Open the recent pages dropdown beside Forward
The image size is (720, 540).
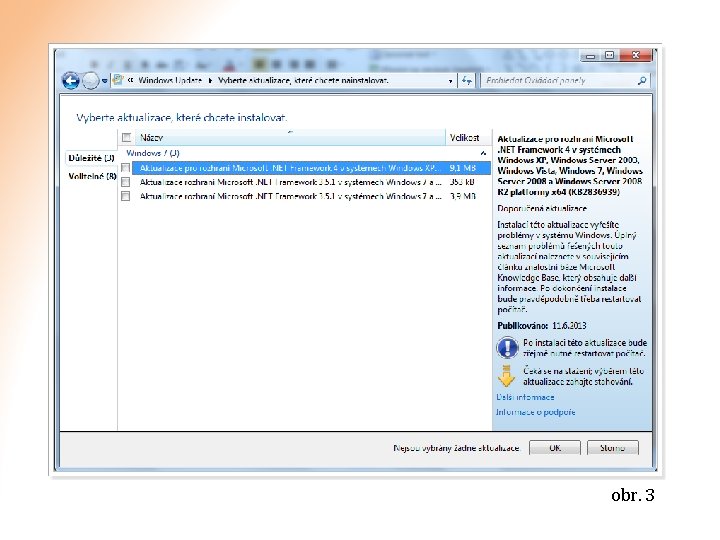[105, 81]
